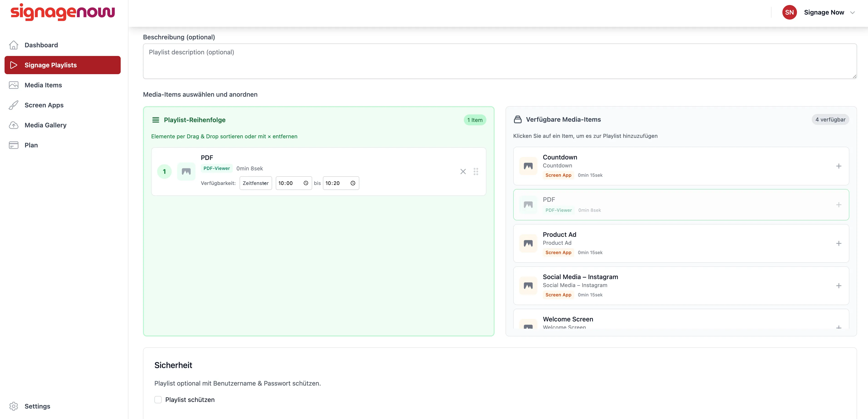Click the clock icon in 10:20 field
Screen dimensions: 868x419
pyautogui.click(x=353, y=183)
